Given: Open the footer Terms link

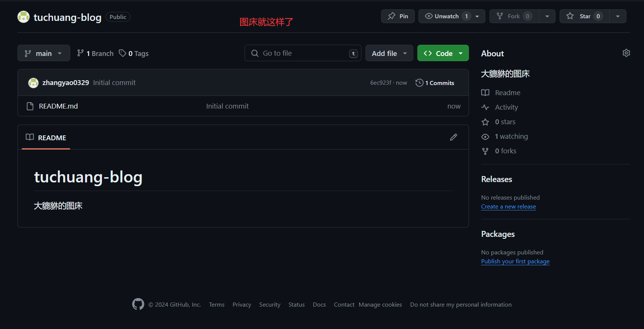Looking at the screenshot, I should [x=217, y=305].
